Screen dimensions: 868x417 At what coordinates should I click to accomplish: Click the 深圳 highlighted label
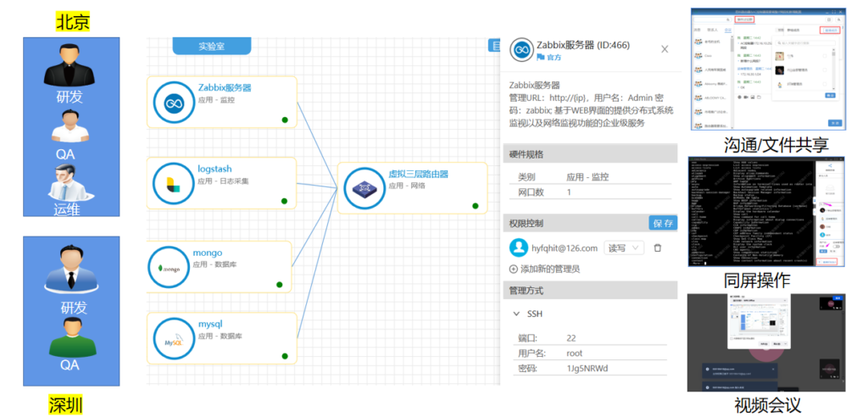[x=65, y=405]
